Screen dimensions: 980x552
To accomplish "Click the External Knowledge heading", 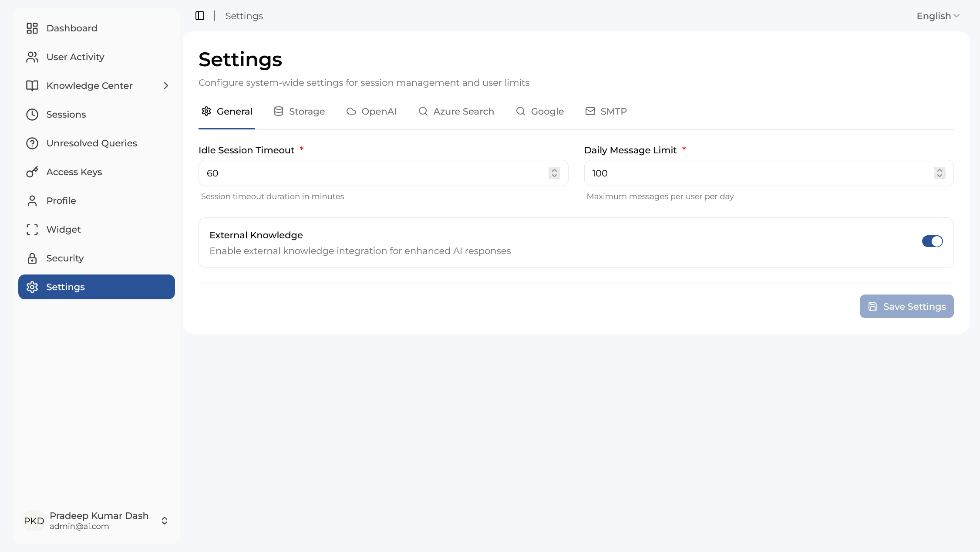I will click(256, 235).
